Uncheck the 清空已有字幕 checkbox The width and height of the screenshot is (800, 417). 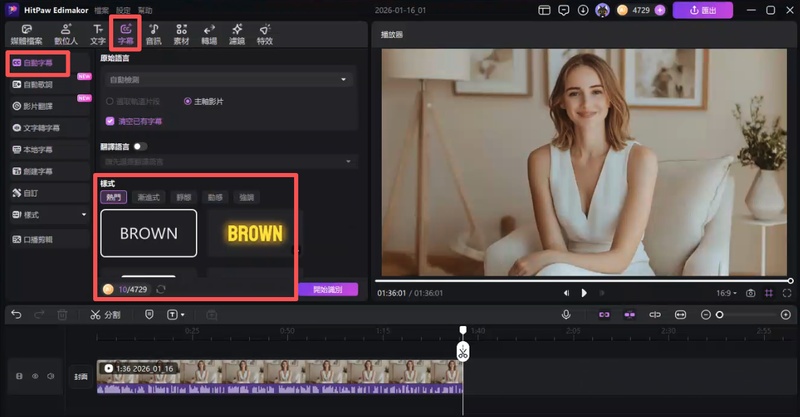[110, 121]
